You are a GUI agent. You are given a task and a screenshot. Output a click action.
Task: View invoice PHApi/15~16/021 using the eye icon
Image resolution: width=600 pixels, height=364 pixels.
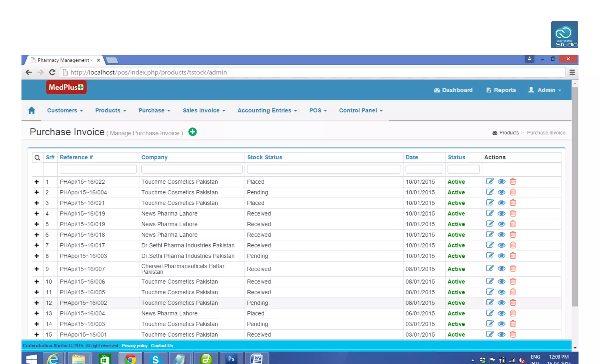click(x=501, y=203)
